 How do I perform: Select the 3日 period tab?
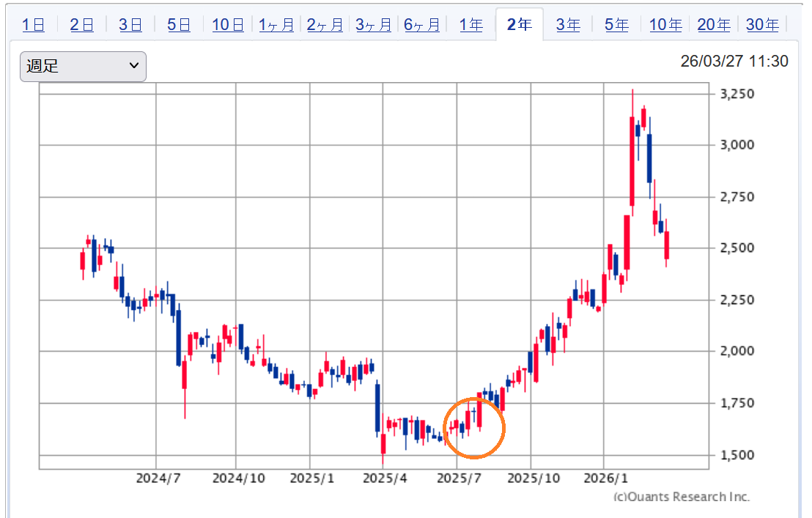click(x=130, y=24)
